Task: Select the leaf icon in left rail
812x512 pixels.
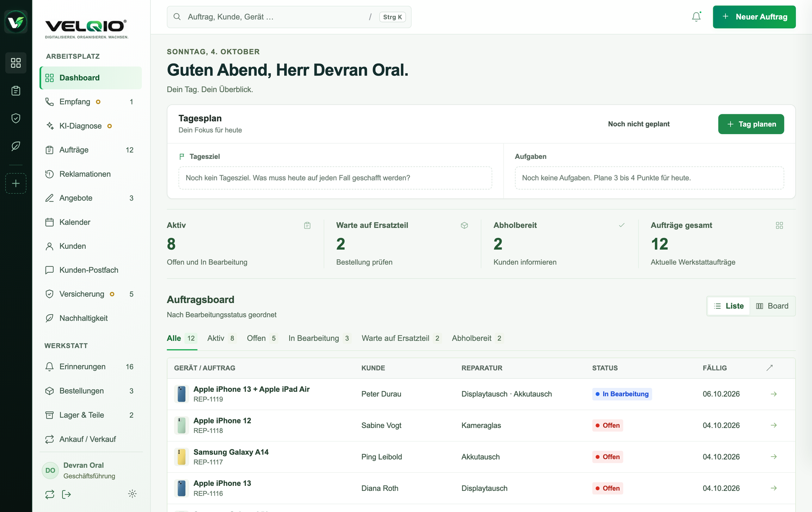Action: [16, 146]
